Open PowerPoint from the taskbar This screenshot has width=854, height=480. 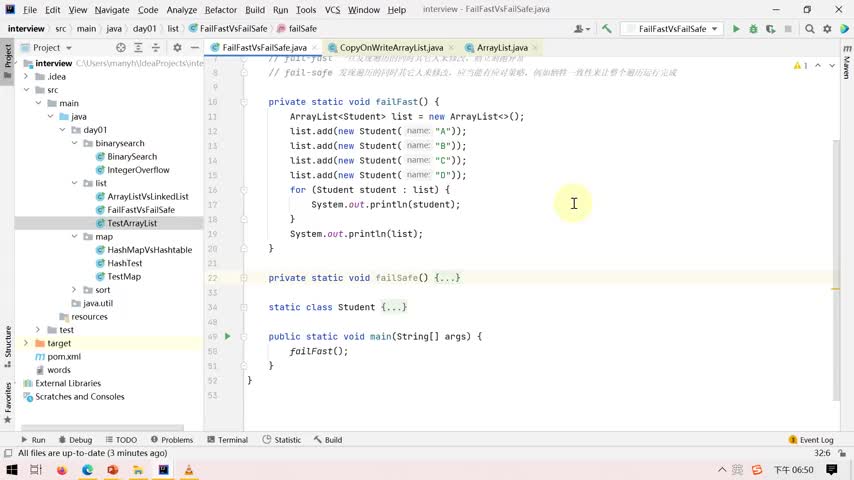tap(113, 470)
